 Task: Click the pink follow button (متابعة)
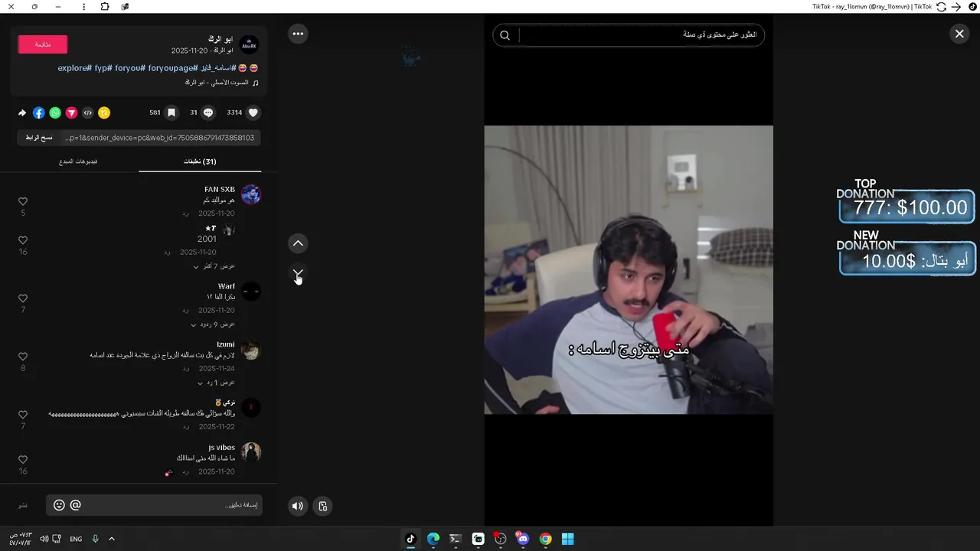pos(43,44)
